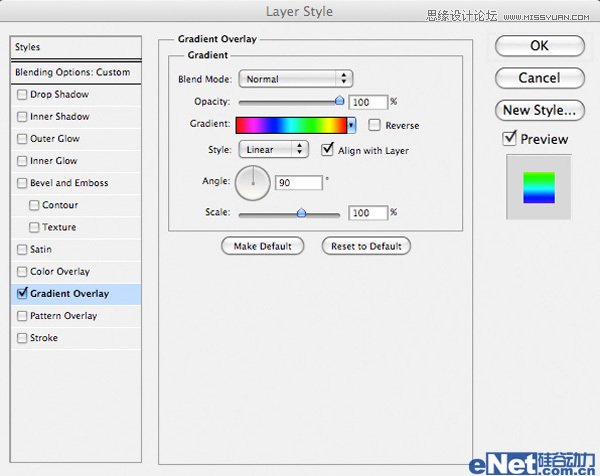Screen dimensions: 600x476
Task: Click the Angle dial control
Action: (252, 182)
